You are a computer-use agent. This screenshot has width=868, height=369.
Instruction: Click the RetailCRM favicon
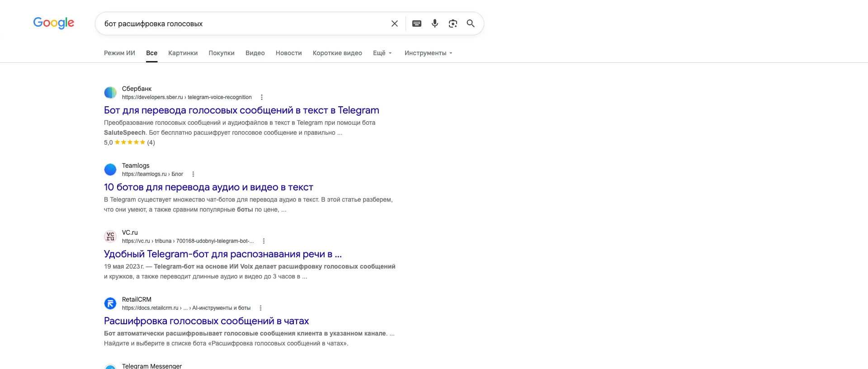click(x=110, y=303)
